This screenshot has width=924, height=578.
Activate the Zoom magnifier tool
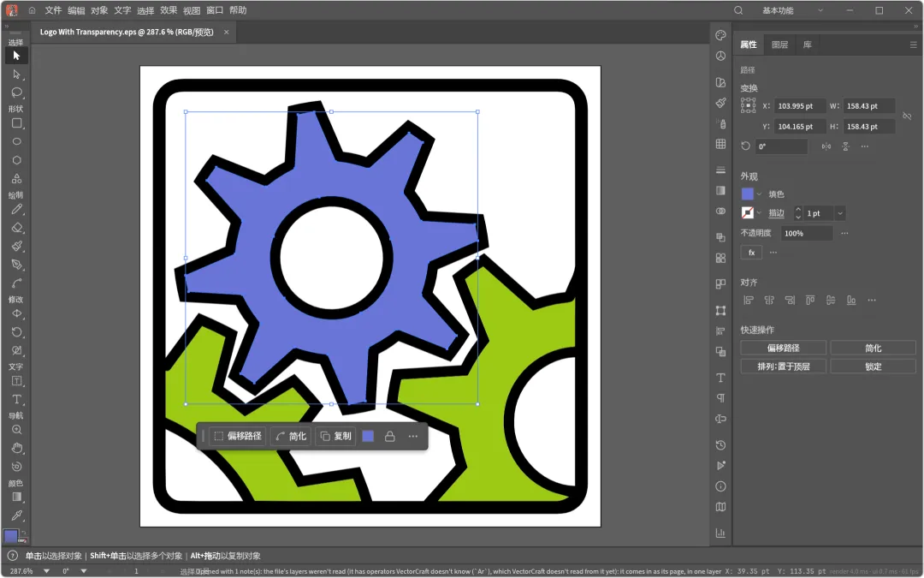click(16, 430)
